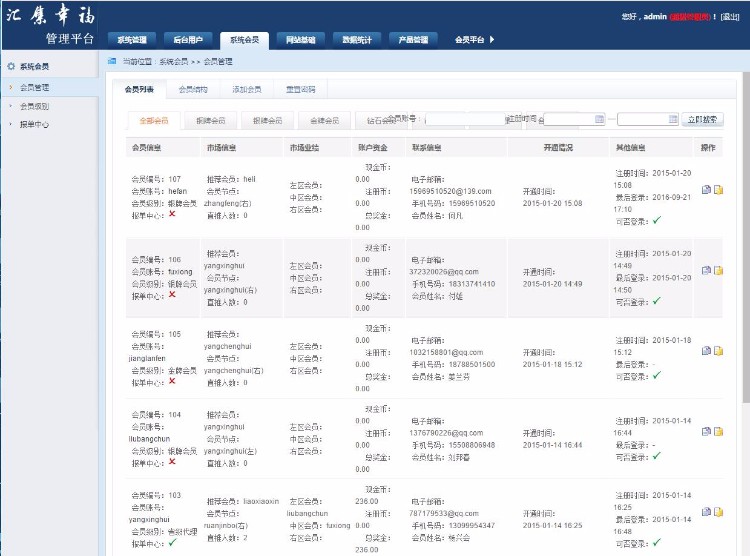This screenshot has height=556, width=750.
Task: Click email 1032158801@qq.com
Action: 446,352
